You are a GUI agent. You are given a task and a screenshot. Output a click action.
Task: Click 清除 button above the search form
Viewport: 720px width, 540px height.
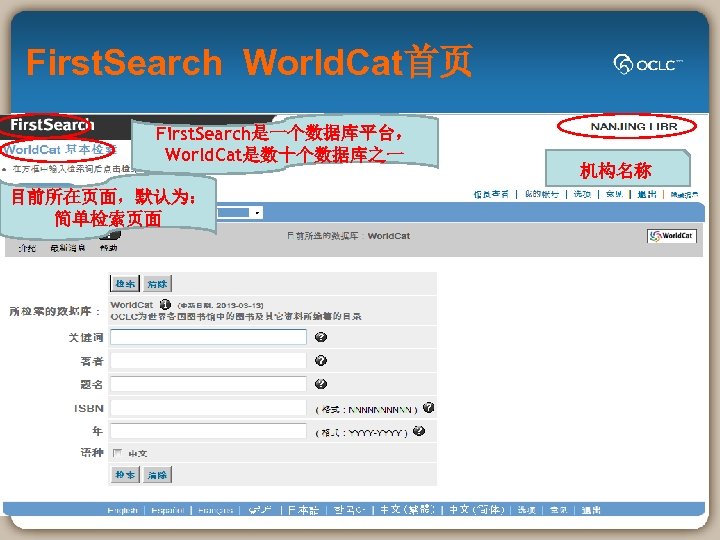coord(158,284)
